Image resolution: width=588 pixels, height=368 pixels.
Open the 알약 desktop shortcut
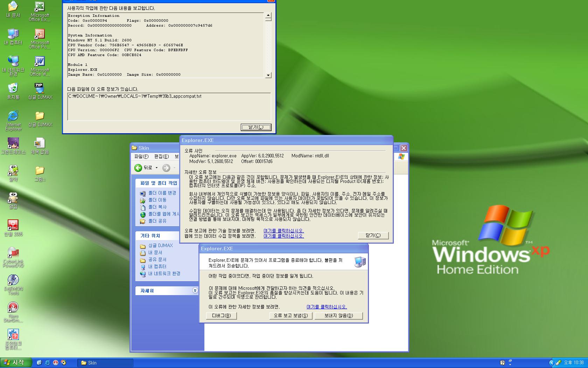tap(13, 173)
